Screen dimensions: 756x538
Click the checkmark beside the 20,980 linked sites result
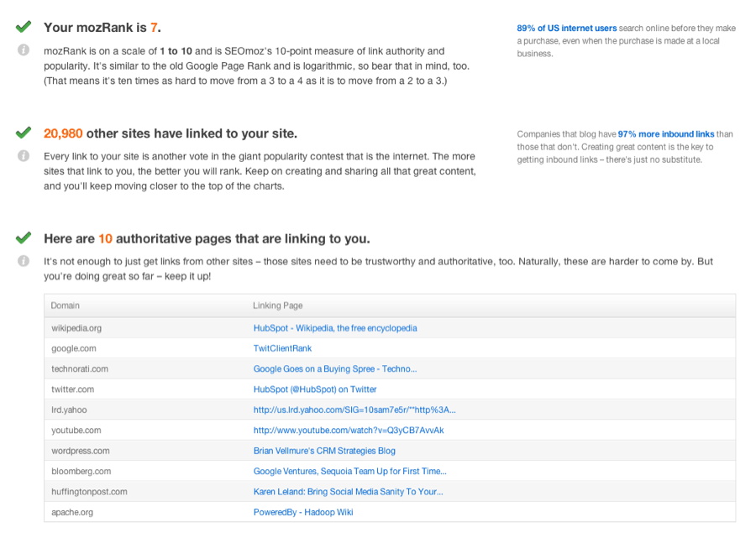click(23, 133)
